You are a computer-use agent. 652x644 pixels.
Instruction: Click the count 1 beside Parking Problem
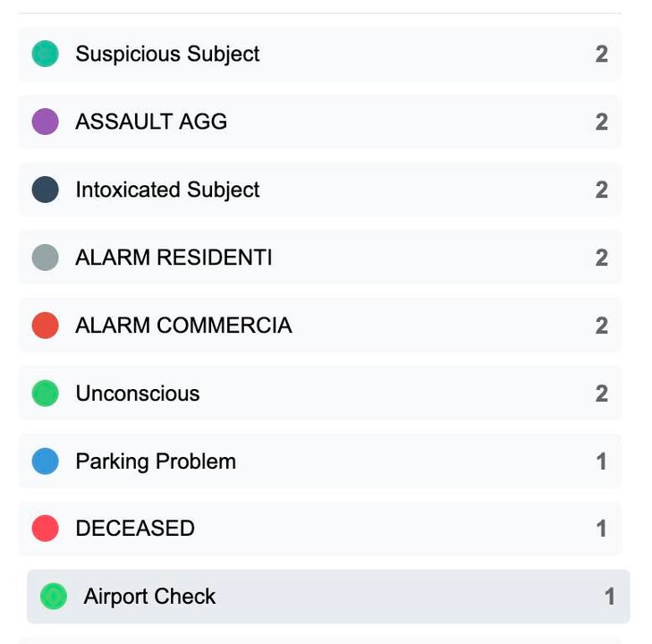pyautogui.click(x=601, y=462)
